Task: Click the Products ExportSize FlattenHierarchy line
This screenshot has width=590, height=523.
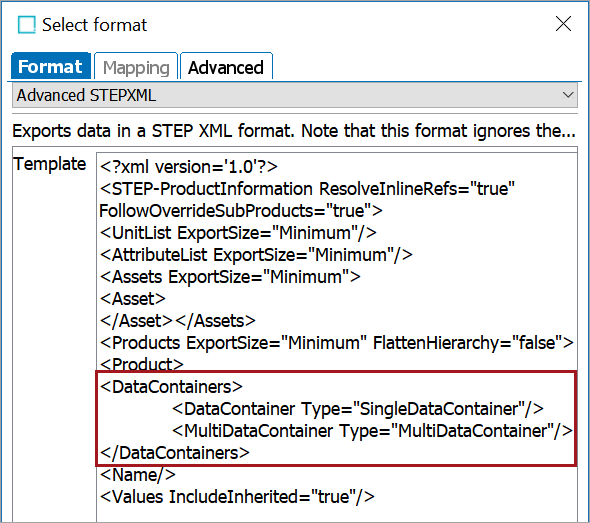Action: [x=337, y=343]
